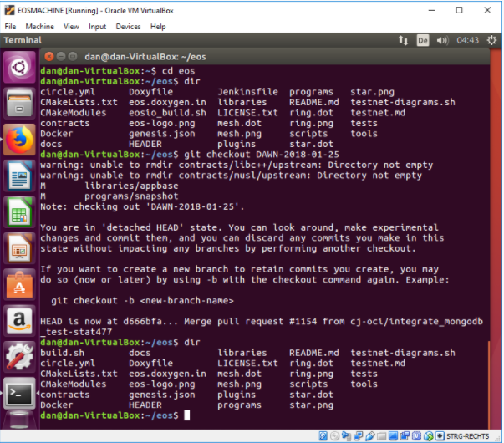Click the Terminal label in top panel

coord(23,40)
